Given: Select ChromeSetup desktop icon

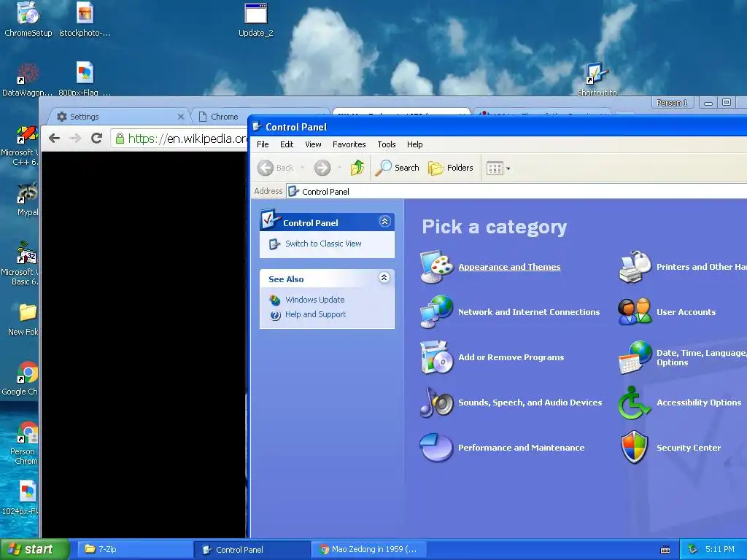Looking at the screenshot, I should (28, 19).
